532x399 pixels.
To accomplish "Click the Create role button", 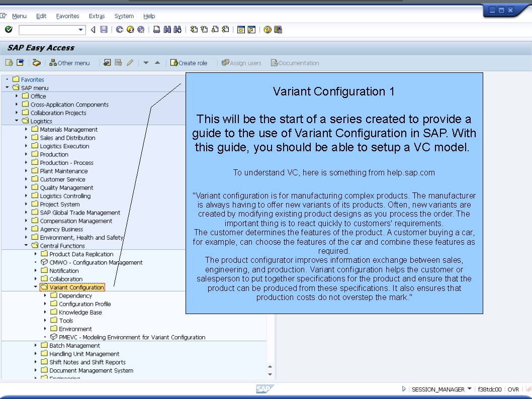I will pyautogui.click(x=190, y=63).
